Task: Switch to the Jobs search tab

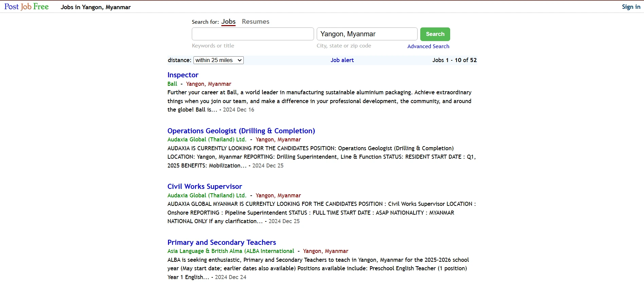Action: point(228,22)
